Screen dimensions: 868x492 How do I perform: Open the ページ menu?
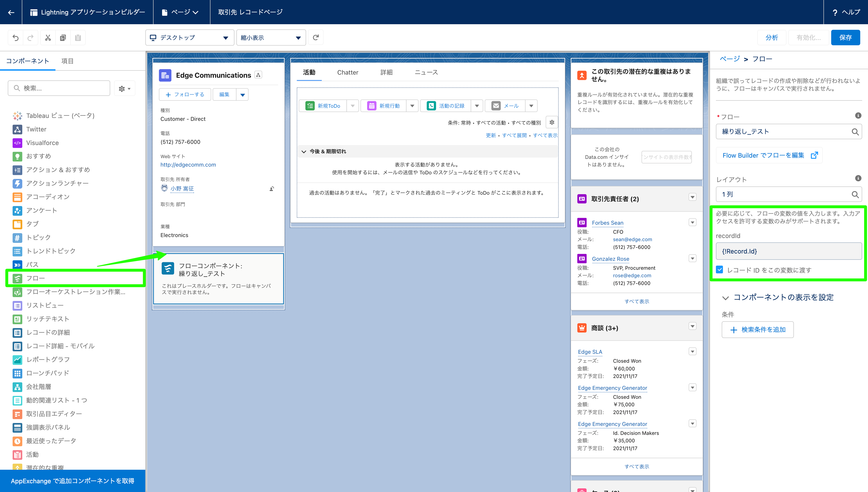[181, 13]
